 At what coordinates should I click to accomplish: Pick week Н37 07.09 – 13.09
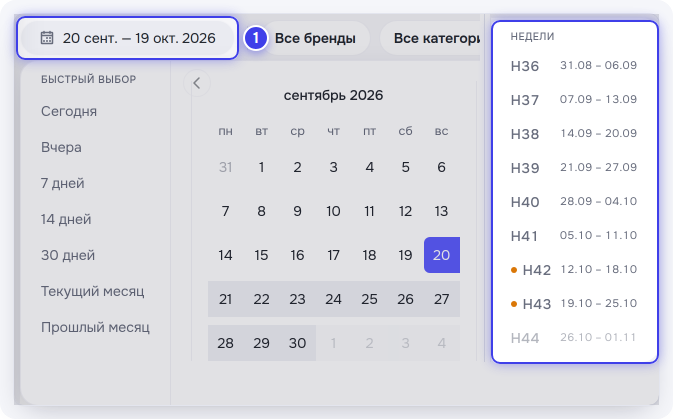click(x=574, y=100)
